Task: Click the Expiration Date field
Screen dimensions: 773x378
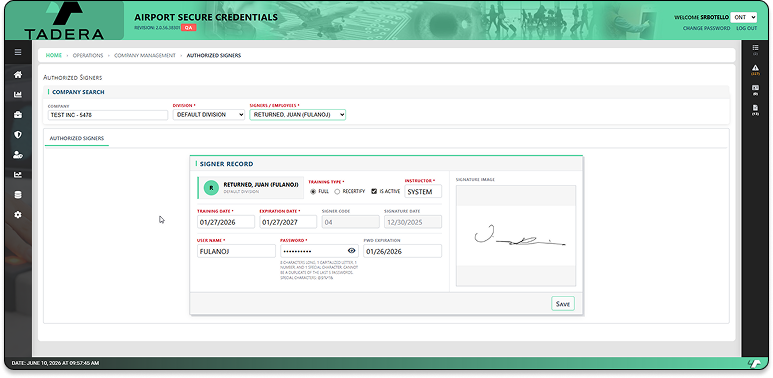Action: (288, 222)
